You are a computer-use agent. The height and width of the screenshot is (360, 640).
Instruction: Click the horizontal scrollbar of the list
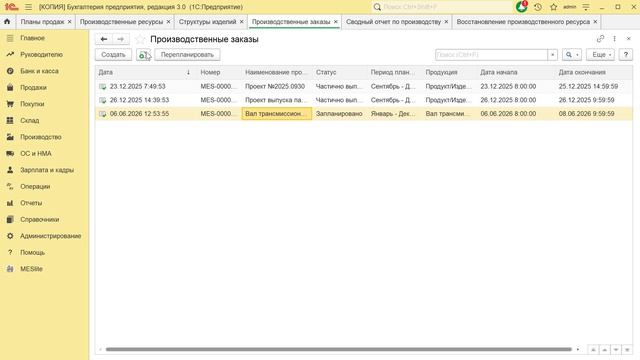pyautogui.click(x=338, y=349)
